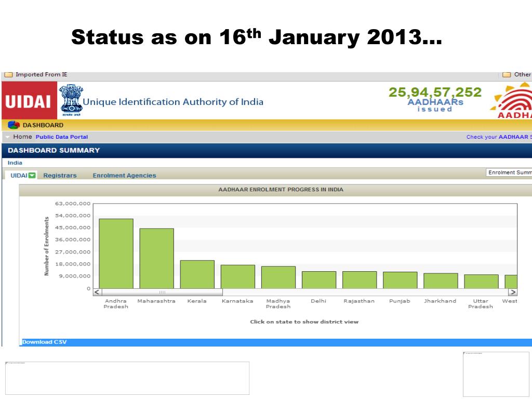Open the Imported From IE bookmarks folder
The image size is (532, 399).
[x=36, y=74]
